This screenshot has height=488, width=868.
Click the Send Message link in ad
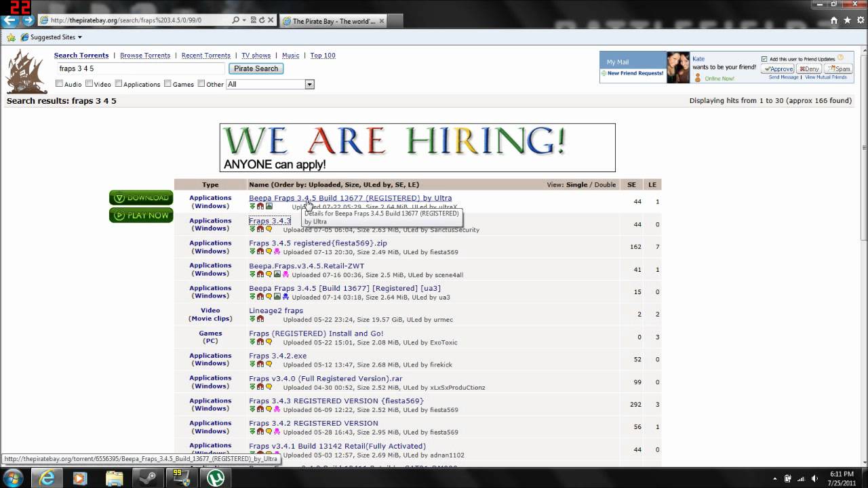784,77
